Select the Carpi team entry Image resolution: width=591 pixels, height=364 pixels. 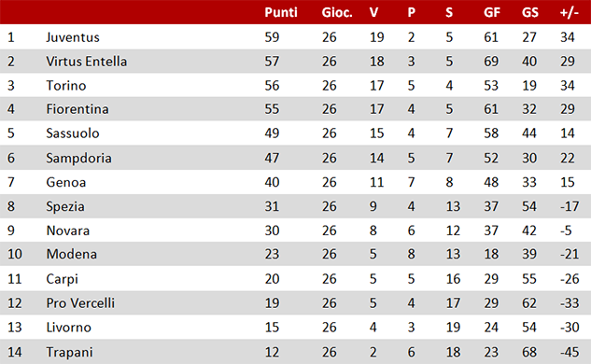point(62,279)
